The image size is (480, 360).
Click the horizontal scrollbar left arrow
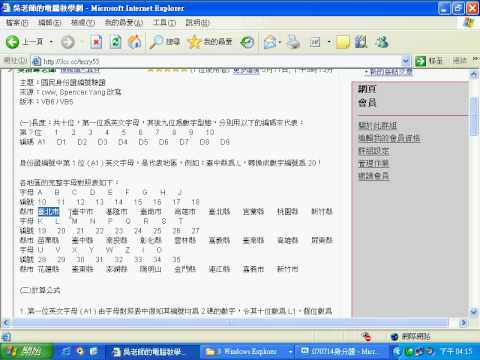coord(5,323)
